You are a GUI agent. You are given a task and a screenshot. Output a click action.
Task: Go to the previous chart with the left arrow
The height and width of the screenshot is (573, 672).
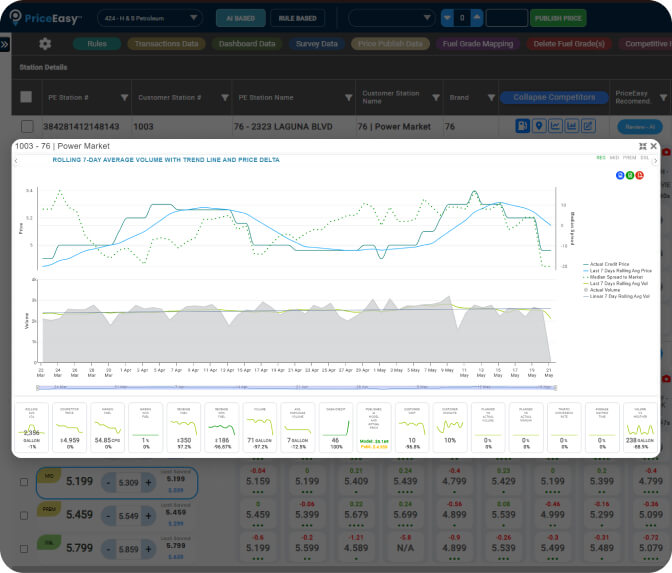16,161
